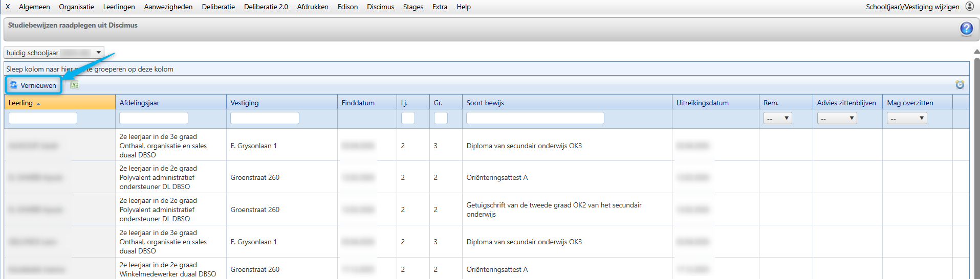Open the huidig schooljaar dropdown
Screen dimensions: 980x279
(54, 53)
